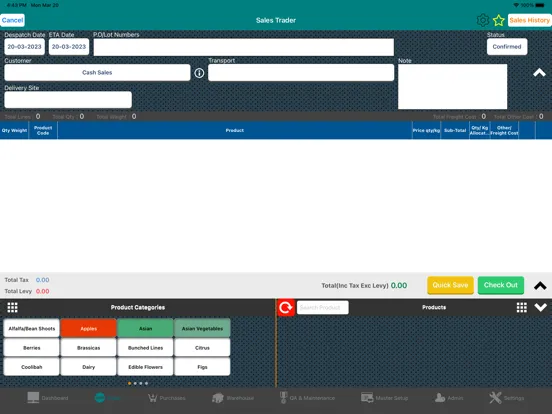Click the Product Code column header

[43, 130]
